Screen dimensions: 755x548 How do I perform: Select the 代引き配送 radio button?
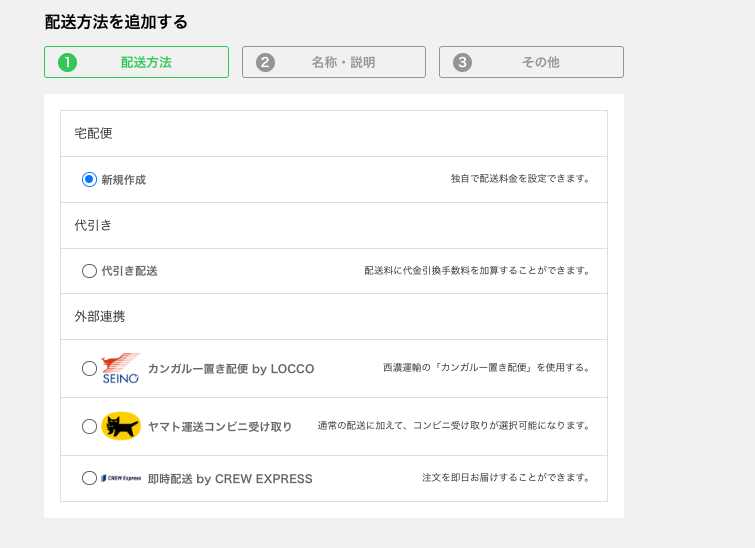point(89,271)
